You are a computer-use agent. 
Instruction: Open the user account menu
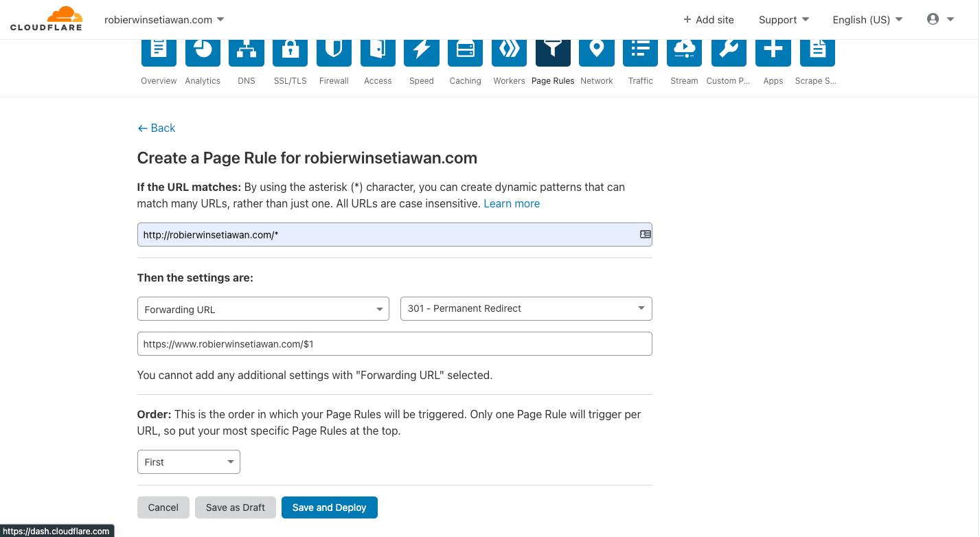pyautogui.click(x=940, y=19)
